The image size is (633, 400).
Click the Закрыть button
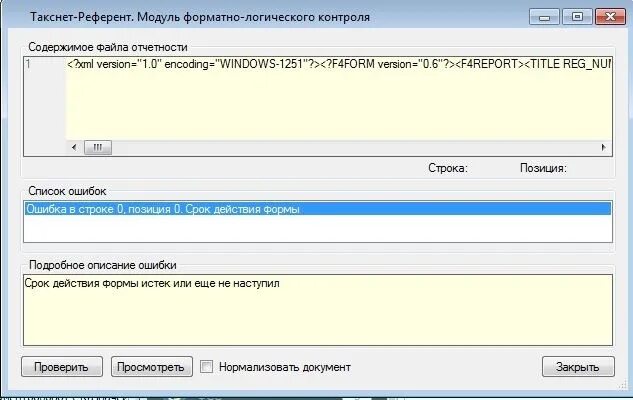[578, 366]
